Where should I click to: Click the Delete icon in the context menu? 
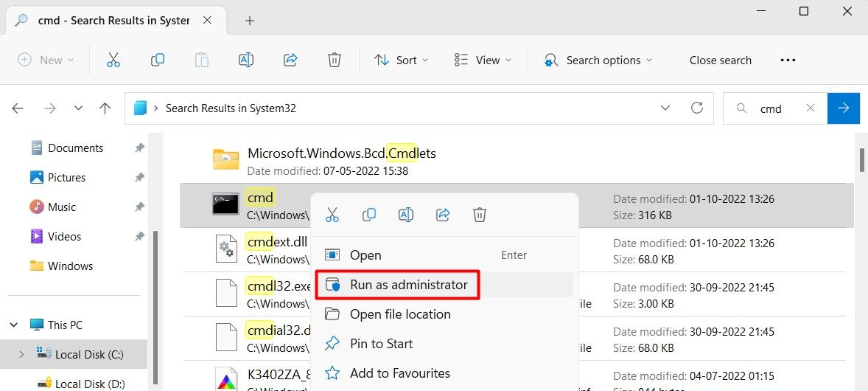point(480,215)
